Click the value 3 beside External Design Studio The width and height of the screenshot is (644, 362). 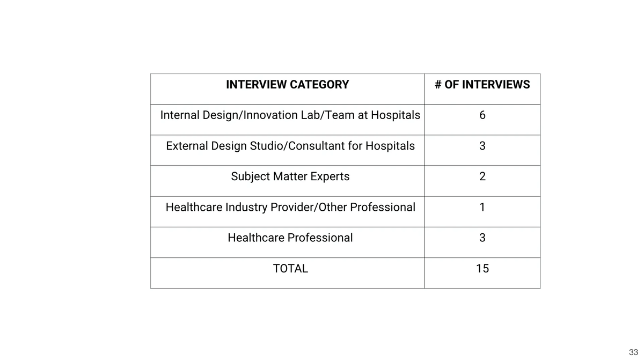[482, 146]
